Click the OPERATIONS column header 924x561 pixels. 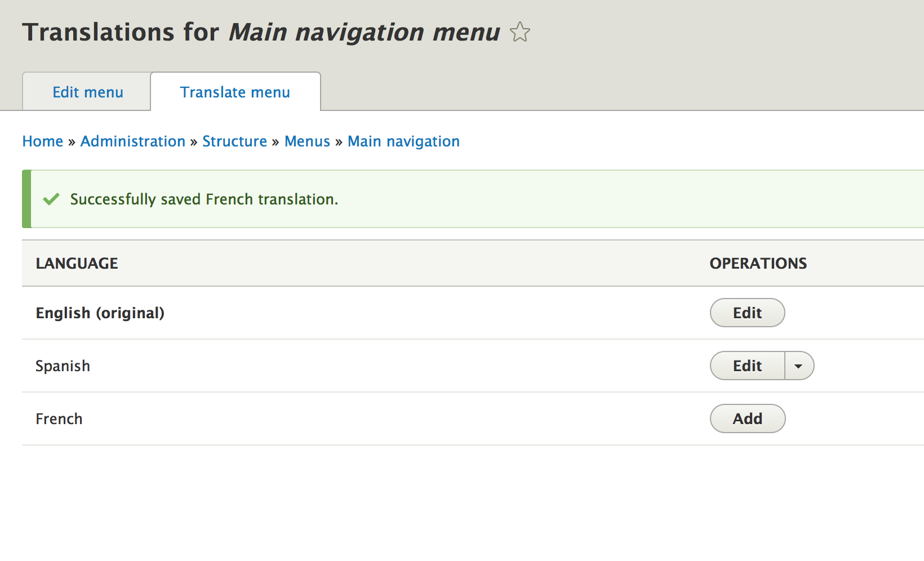tap(758, 263)
